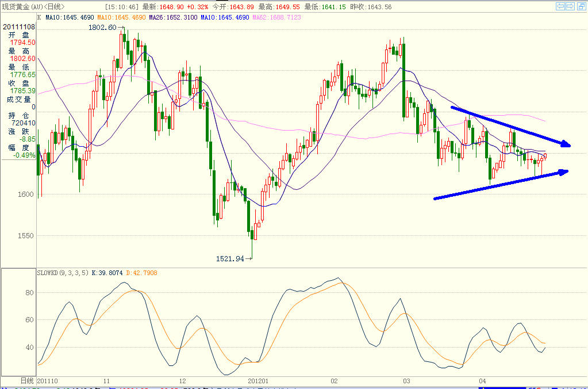Click the 幅度 value -0.49%
The width and height of the screenshot is (588, 389).
point(24,155)
